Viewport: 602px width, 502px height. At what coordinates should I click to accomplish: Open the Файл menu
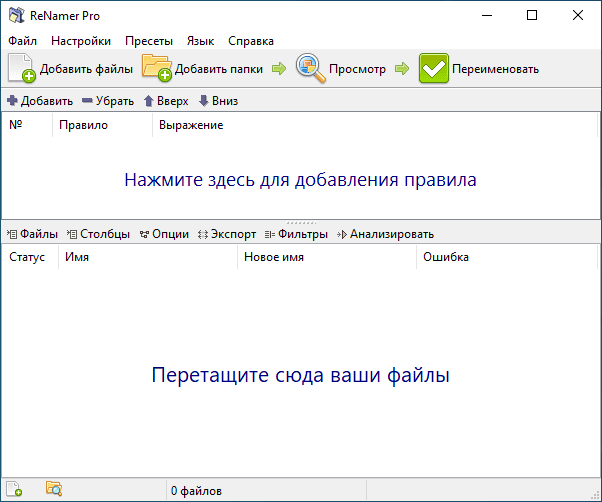22,41
